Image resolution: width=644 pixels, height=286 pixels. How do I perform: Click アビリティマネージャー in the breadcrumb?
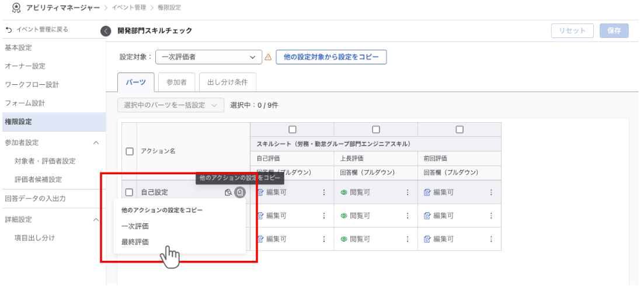63,8
